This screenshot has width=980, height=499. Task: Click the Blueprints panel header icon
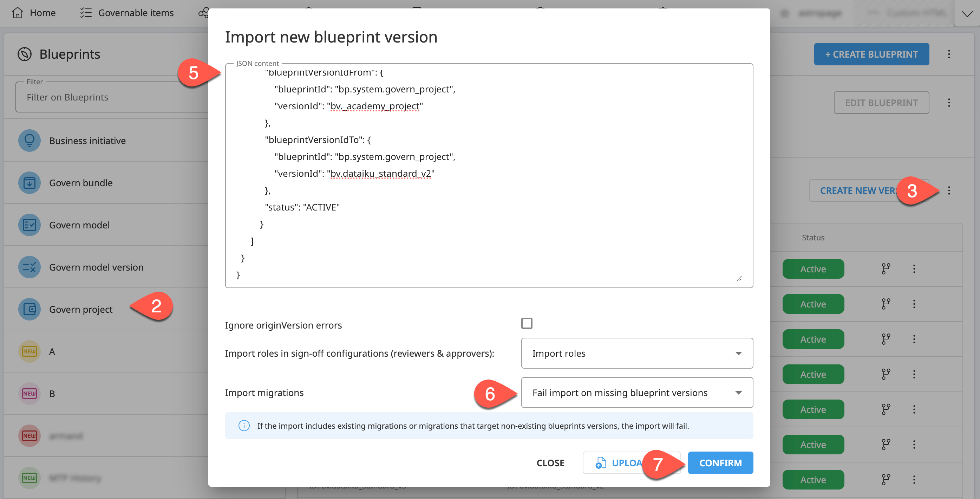click(x=24, y=54)
